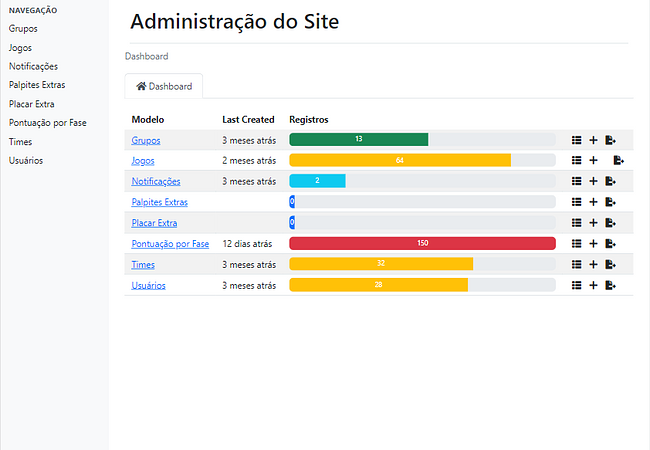This screenshot has height=450, width=650.
Task: Open the list icon for Grupos row
Action: pyautogui.click(x=576, y=140)
